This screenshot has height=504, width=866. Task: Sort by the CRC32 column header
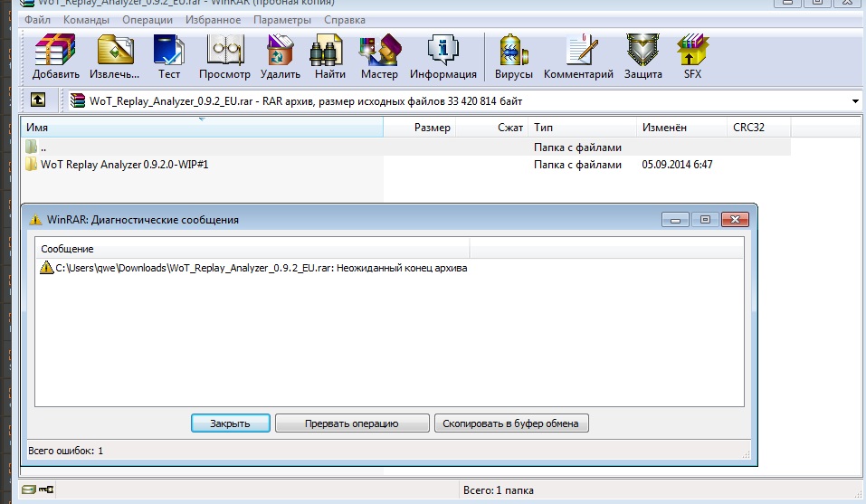tap(759, 127)
